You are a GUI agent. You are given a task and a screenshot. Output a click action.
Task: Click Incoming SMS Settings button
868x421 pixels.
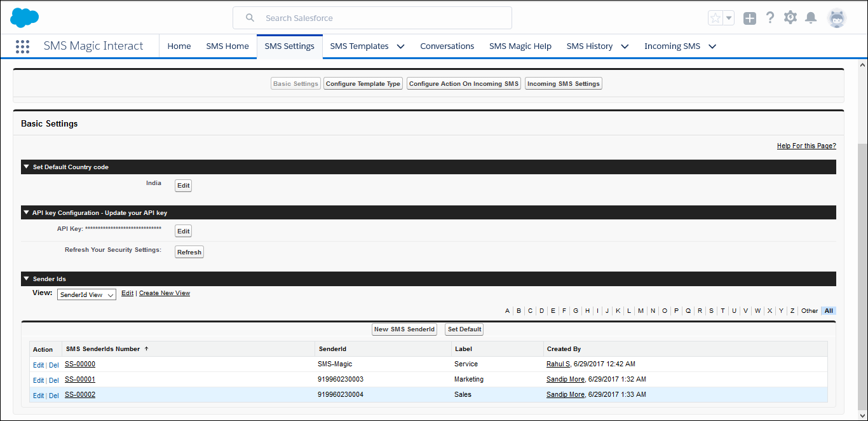pyautogui.click(x=564, y=84)
